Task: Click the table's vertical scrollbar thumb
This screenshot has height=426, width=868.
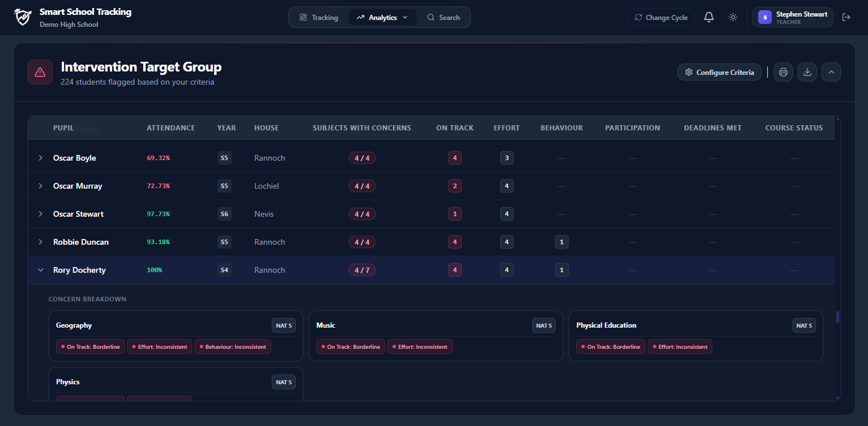Action: [x=838, y=317]
